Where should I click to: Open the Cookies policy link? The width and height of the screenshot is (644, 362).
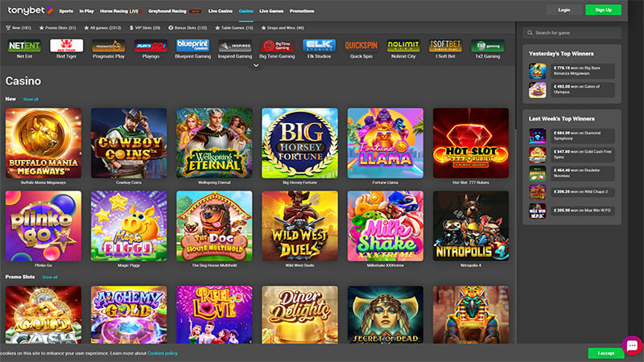pyautogui.click(x=163, y=353)
